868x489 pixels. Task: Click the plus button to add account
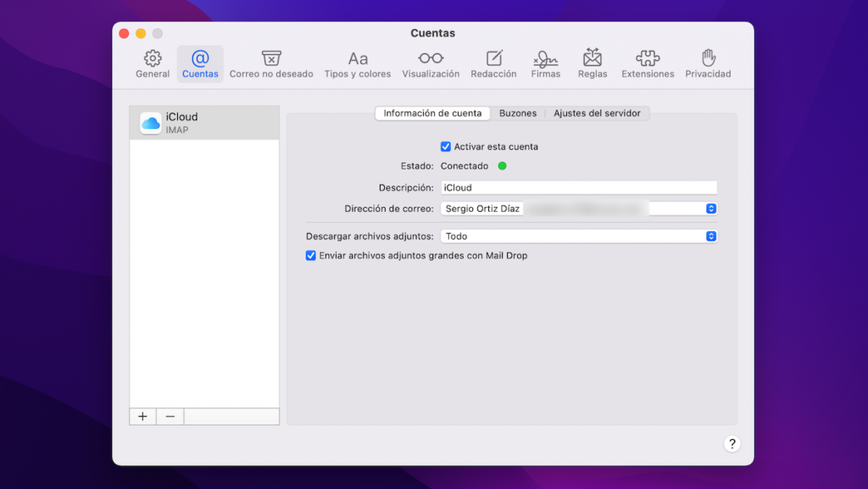[x=142, y=417]
